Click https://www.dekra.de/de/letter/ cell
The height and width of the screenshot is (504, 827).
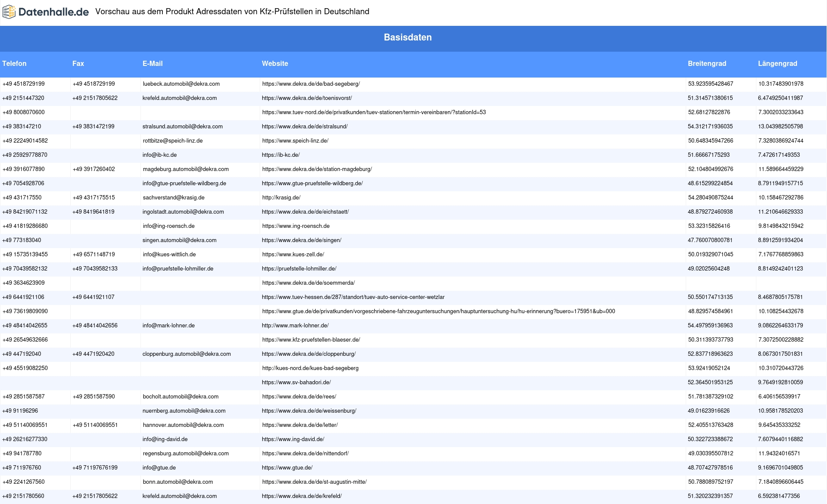[x=300, y=425]
